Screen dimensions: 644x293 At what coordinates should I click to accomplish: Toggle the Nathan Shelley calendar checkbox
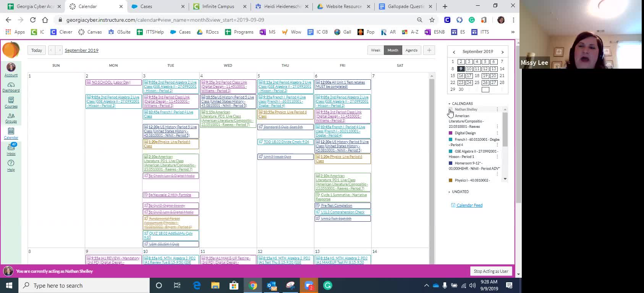click(451, 109)
